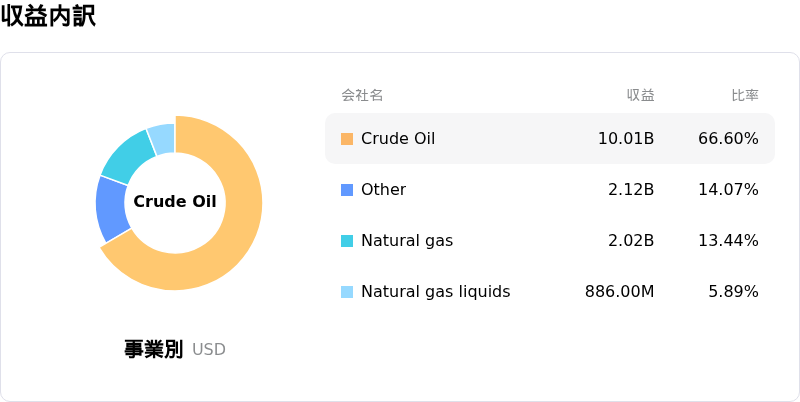This screenshot has height=402, width=800.
Task: Click the blue Other legend swatch
Action: coord(347,190)
